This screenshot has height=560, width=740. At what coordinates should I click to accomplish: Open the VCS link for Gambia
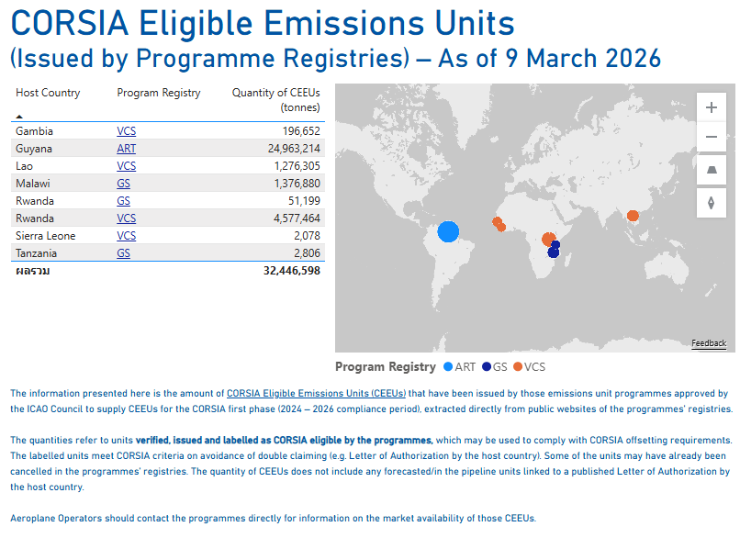coord(127,131)
